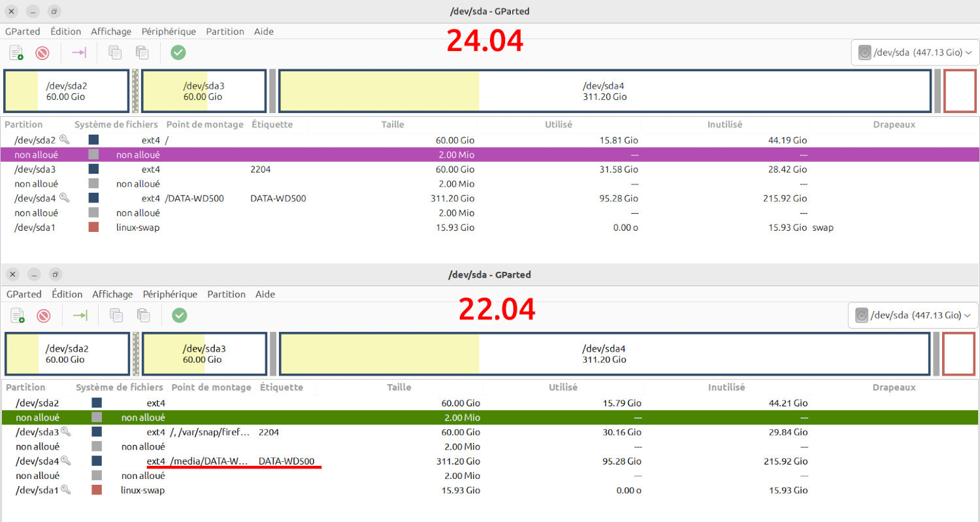
Task: Click /DATA-WD500 mount point in top window
Action: [x=194, y=198]
